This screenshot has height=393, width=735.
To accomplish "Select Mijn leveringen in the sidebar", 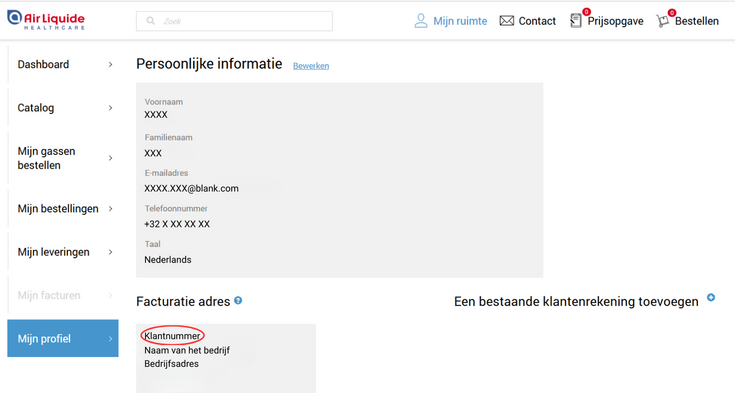I will 63,252.
